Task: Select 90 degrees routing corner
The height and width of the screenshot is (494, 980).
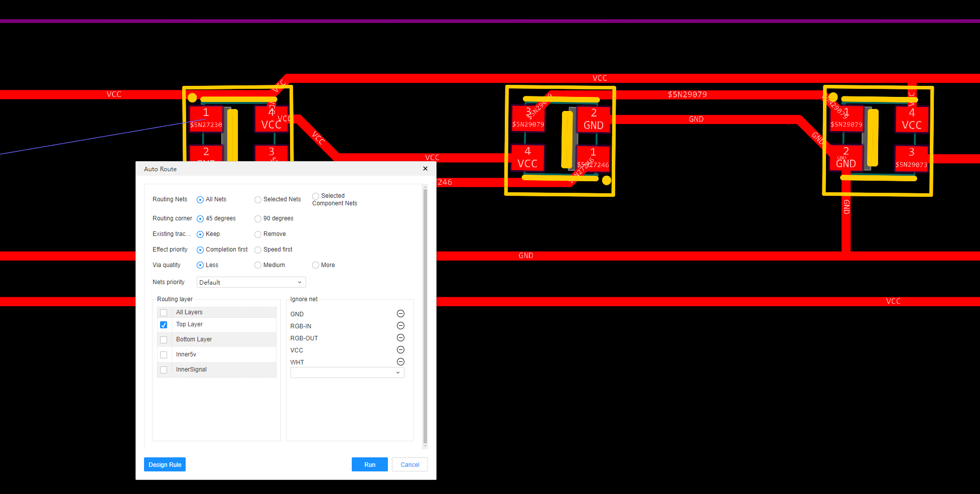Action: tap(258, 218)
